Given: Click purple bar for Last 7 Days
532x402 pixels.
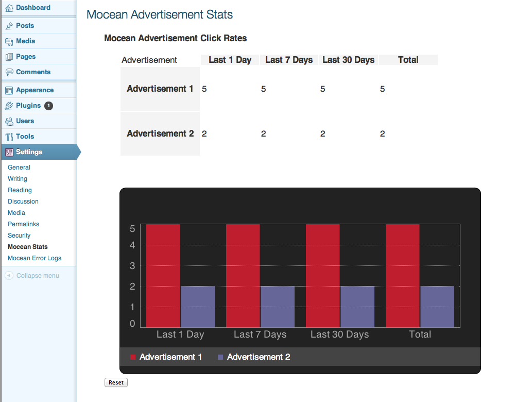Looking at the screenshot, I should pyautogui.click(x=278, y=307).
